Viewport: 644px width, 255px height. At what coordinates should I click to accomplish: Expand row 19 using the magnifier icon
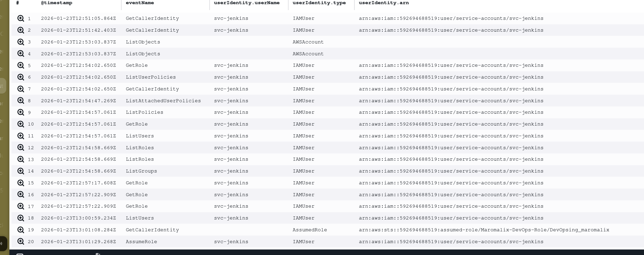click(21, 230)
